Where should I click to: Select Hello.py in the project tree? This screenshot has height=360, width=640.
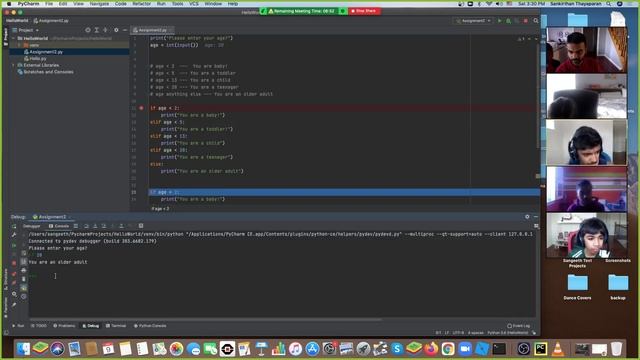pos(38,59)
